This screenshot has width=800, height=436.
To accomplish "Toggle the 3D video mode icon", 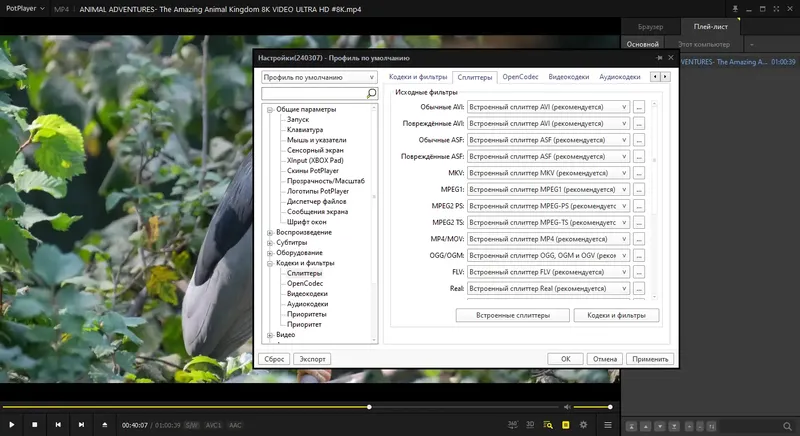I will [530, 424].
